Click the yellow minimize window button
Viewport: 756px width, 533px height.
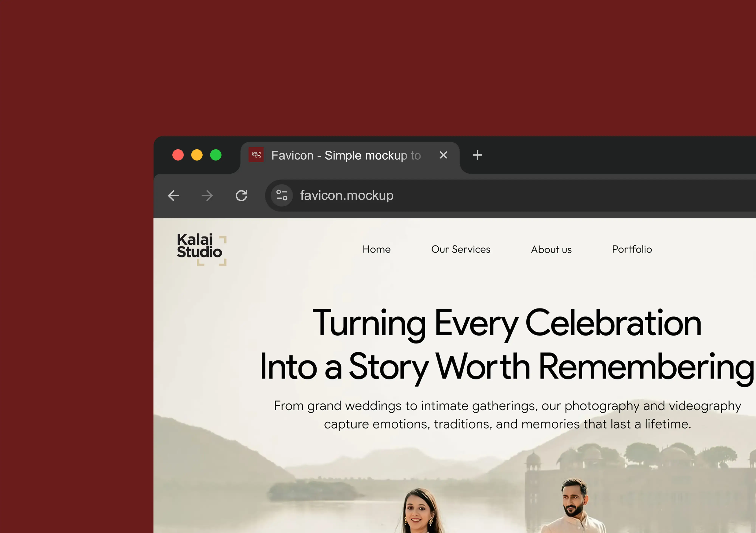tap(197, 155)
